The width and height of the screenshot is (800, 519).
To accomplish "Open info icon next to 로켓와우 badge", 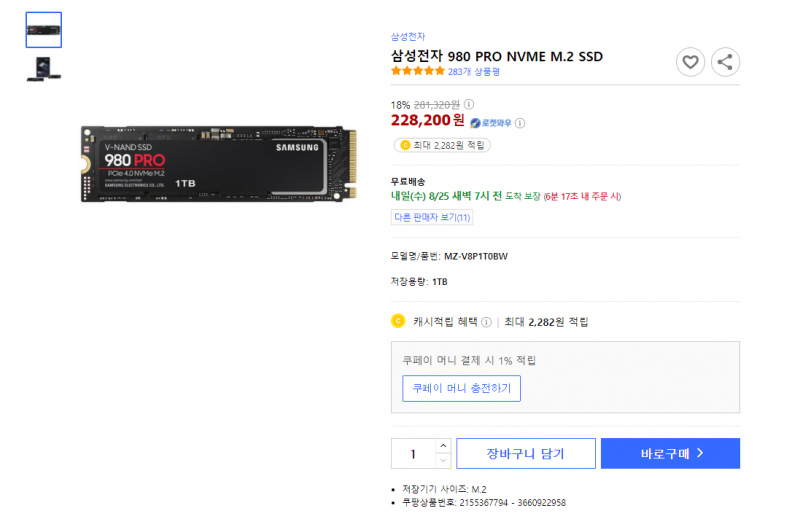I will [x=520, y=123].
